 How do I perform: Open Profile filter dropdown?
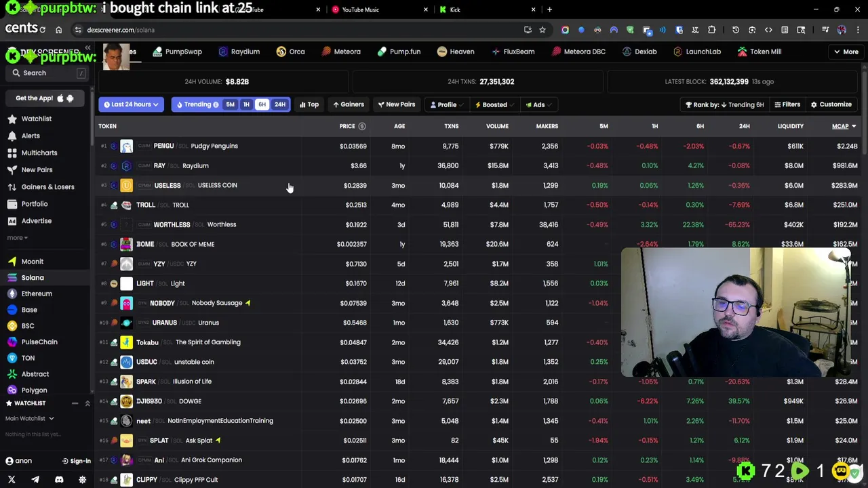coord(446,104)
